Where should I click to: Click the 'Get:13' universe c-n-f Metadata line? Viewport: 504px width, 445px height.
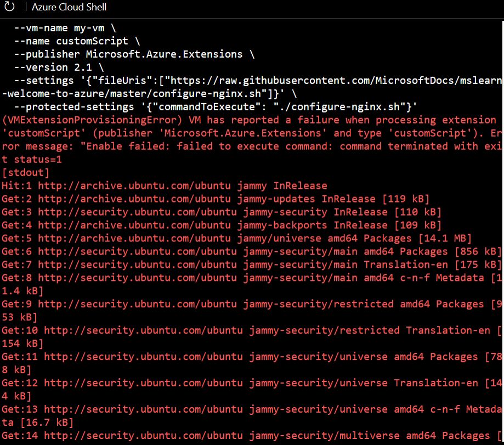pyautogui.click(x=252, y=409)
